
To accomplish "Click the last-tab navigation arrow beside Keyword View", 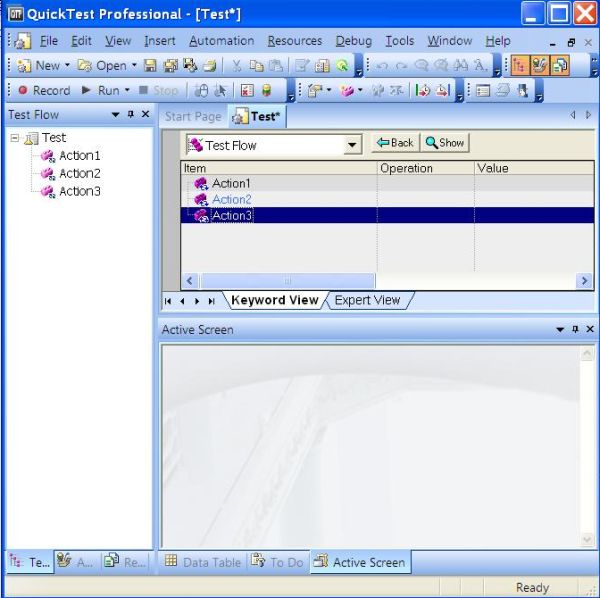I will (212, 301).
